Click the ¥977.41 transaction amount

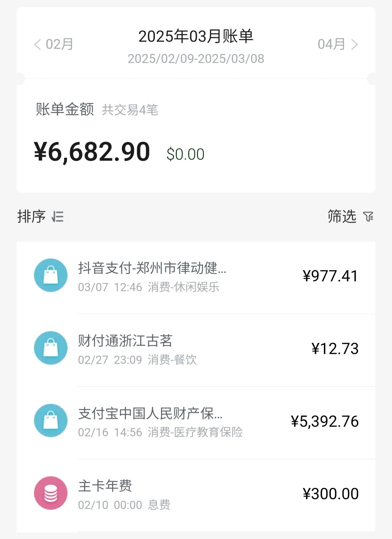pyautogui.click(x=330, y=276)
